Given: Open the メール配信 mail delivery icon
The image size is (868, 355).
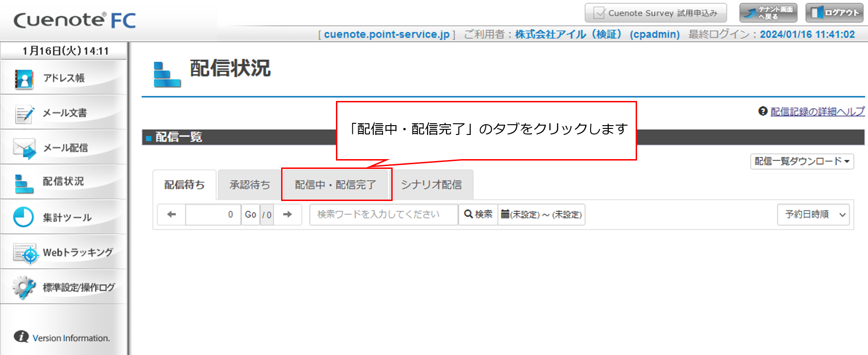Looking at the screenshot, I should tap(24, 149).
